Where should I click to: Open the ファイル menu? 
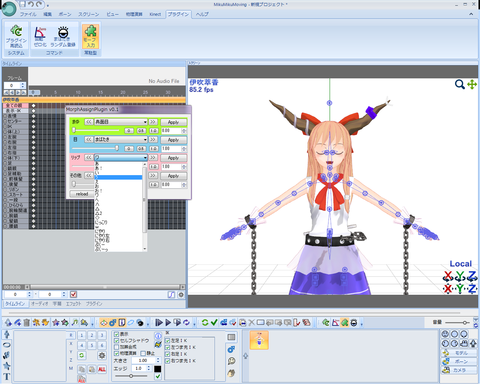[x=28, y=14]
